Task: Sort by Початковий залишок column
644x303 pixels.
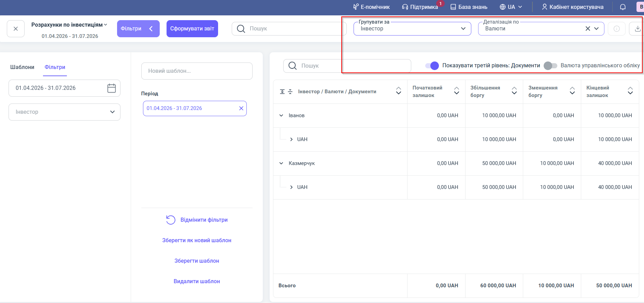Action: (456, 91)
